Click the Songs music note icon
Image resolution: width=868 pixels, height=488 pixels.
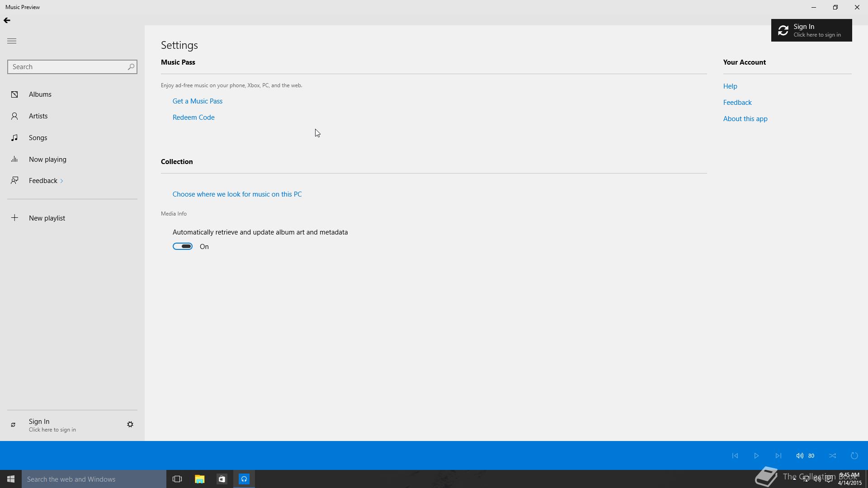coord(14,138)
